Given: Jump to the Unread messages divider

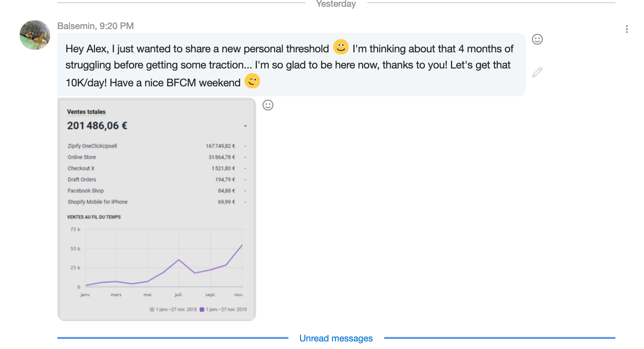Looking at the screenshot, I should click(x=336, y=338).
